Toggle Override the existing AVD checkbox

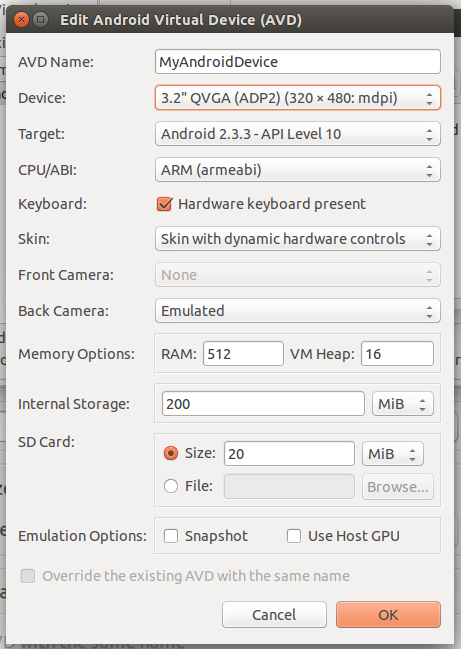(28, 576)
